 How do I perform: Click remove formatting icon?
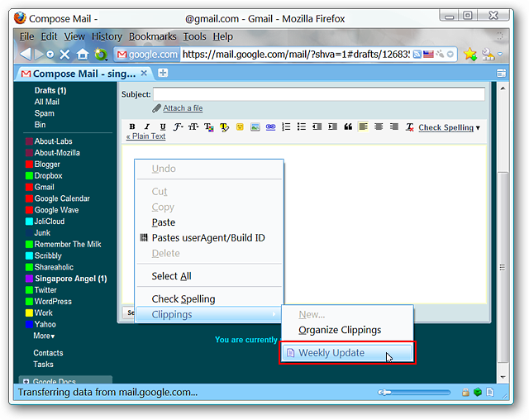(410, 126)
